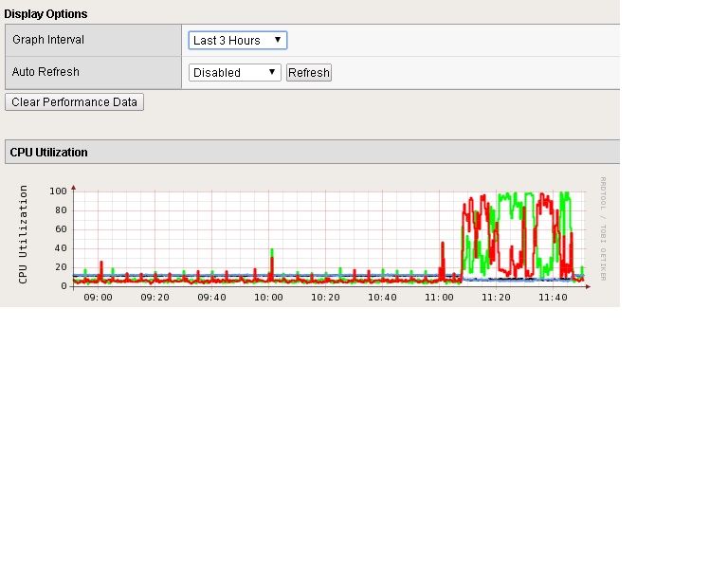
Task: Click the 11:00 time label on graph
Action: [439, 298]
